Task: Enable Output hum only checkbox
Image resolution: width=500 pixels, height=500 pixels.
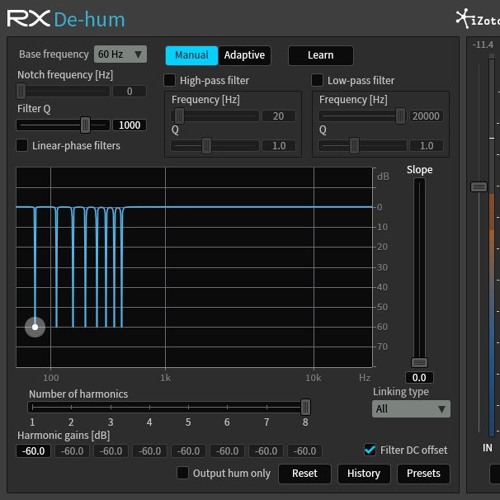Action: tap(183, 473)
